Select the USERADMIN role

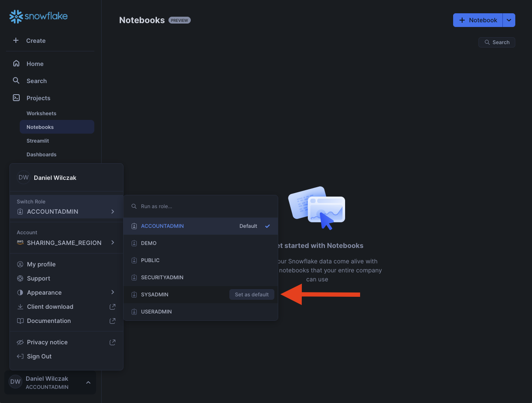click(201, 312)
